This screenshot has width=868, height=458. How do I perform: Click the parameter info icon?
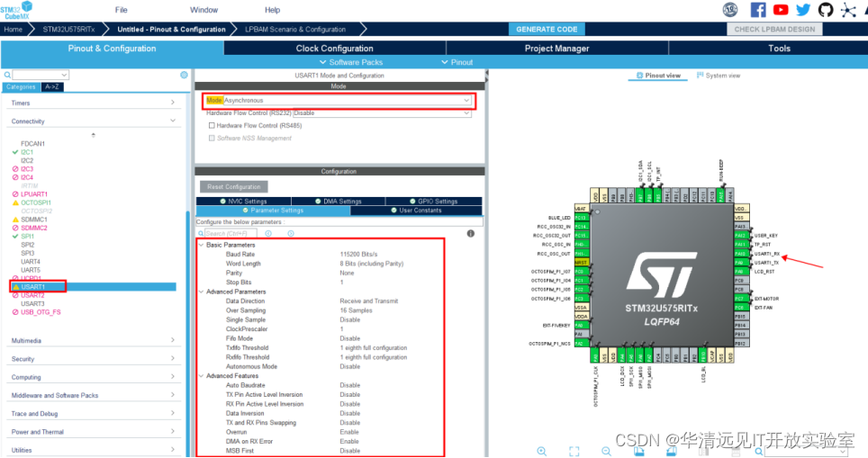coord(471,233)
